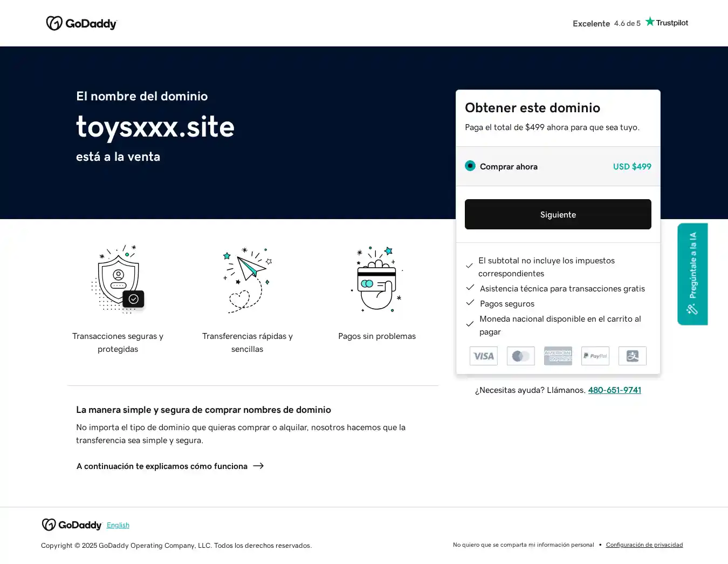Click the Mastercard payment icon

pos(520,356)
